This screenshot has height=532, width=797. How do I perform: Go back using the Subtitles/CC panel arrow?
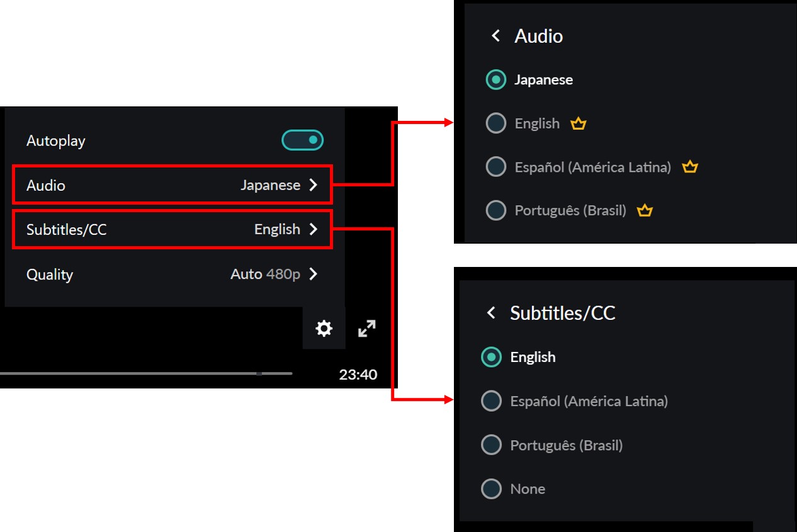491,313
